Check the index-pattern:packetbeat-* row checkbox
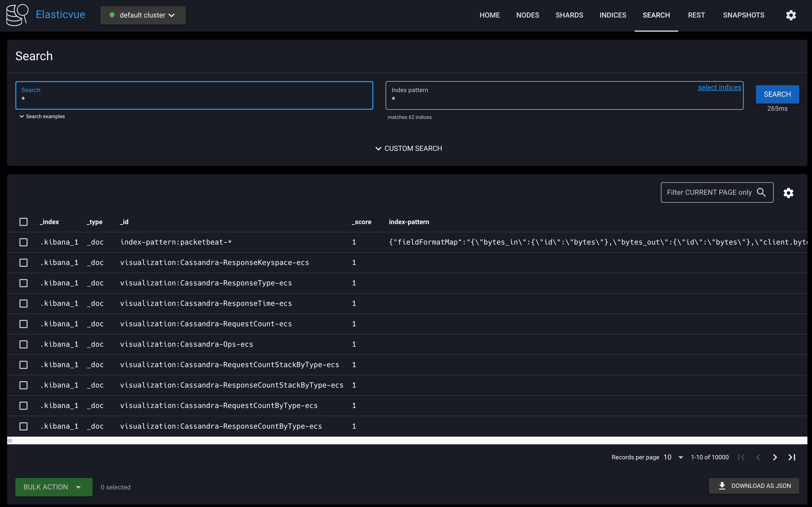The image size is (812, 507). coord(23,242)
